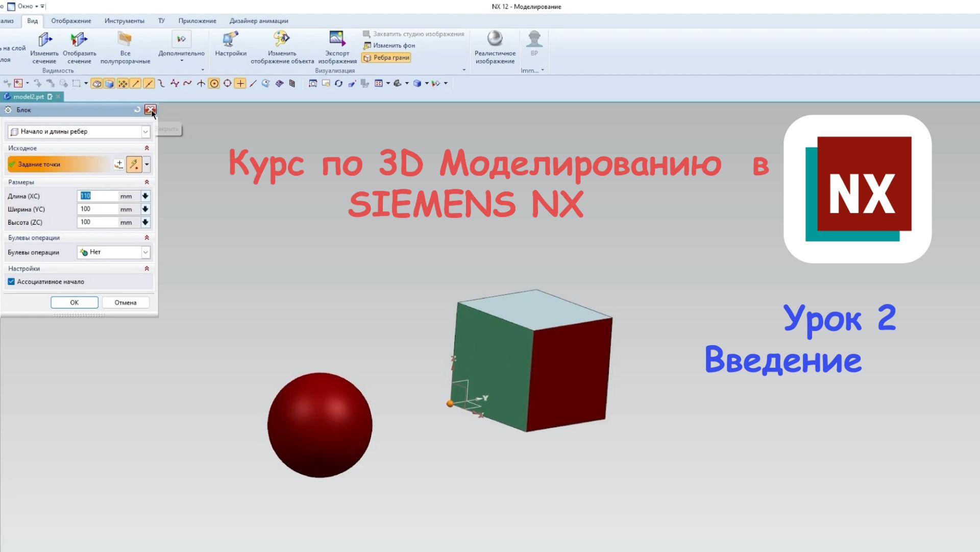The height and width of the screenshot is (552, 980).
Task: Open the Блок dialog settings gear icon
Action: [x=8, y=110]
